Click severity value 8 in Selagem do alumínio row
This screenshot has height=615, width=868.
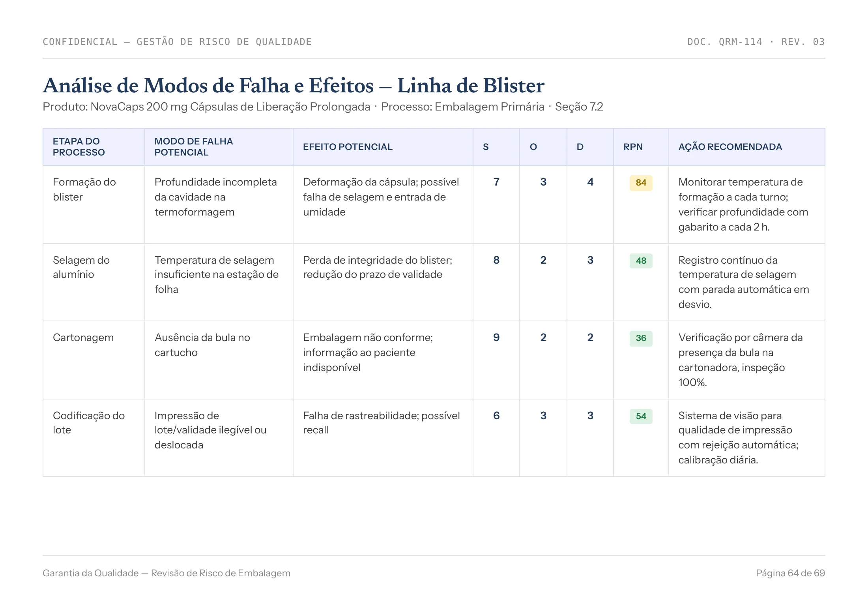tap(496, 260)
